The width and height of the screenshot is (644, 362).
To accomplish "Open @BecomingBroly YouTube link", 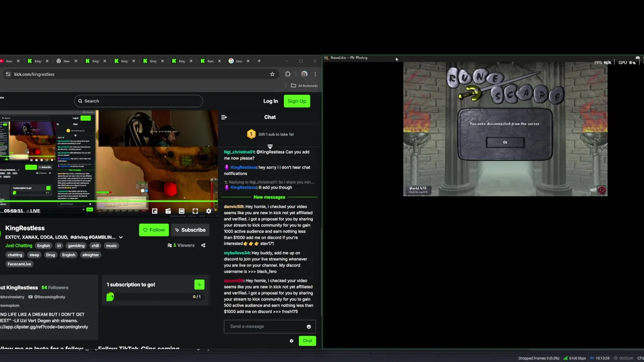I will [x=46, y=297].
